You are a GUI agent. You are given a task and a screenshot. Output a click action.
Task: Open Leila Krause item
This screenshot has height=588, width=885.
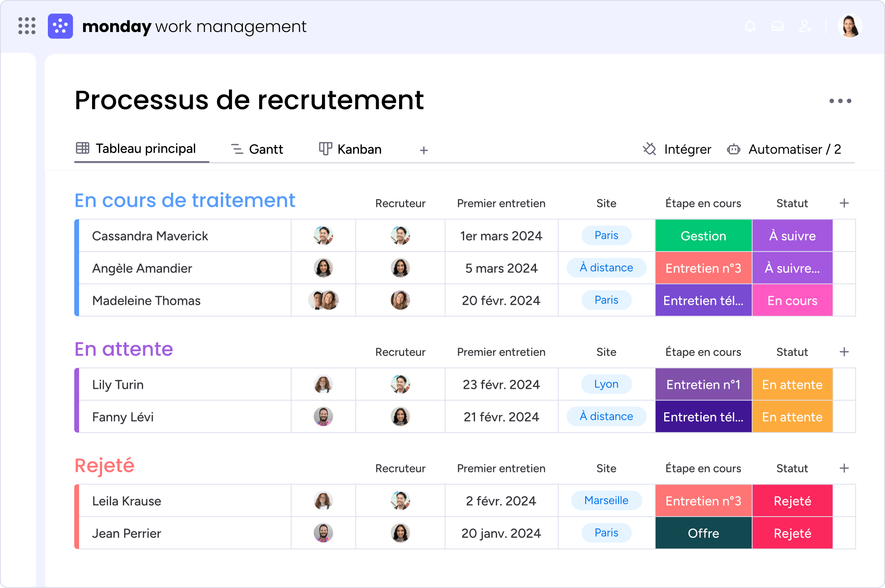(126, 501)
